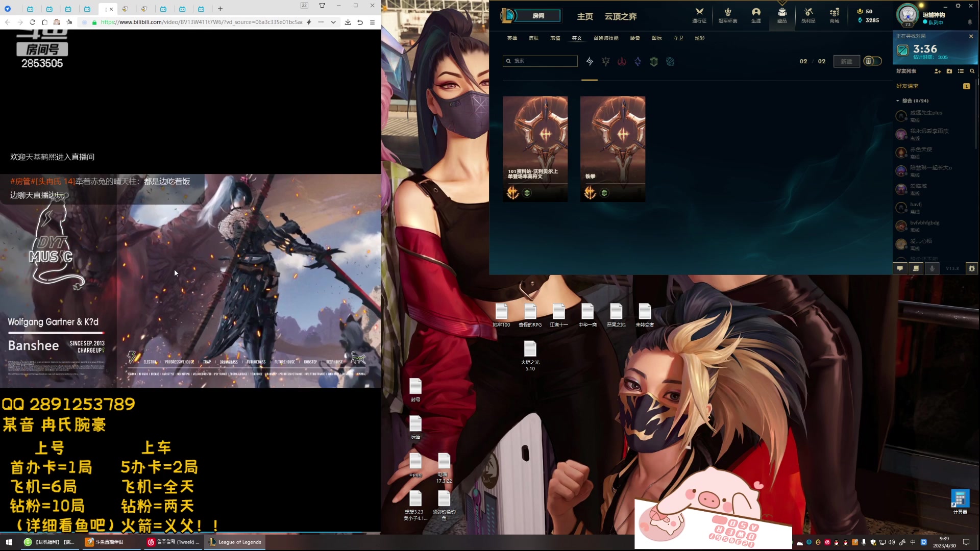Viewport: 980px width, 551px height.
Task: Click the summoner profile avatar
Action: [908, 15]
